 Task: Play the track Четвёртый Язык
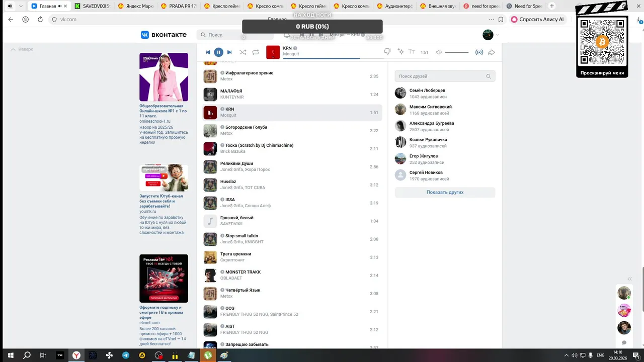[x=292, y=294]
